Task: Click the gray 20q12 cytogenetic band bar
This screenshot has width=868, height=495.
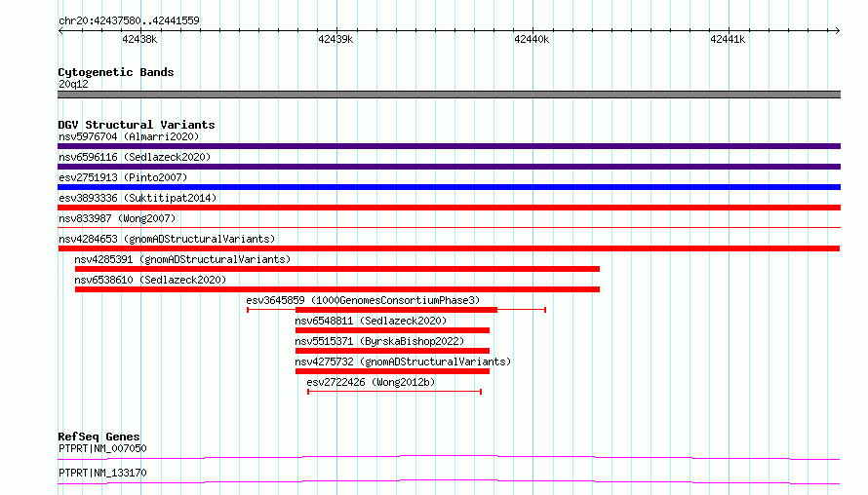Action: click(449, 95)
